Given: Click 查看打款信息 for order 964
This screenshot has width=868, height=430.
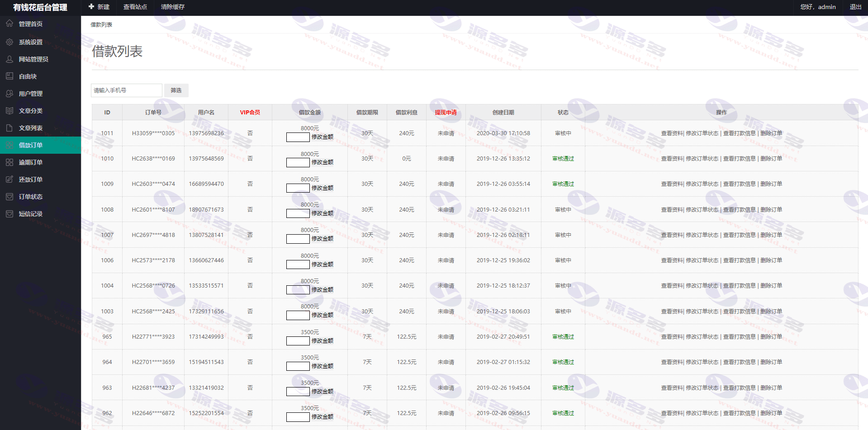Looking at the screenshot, I should [x=740, y=362].
